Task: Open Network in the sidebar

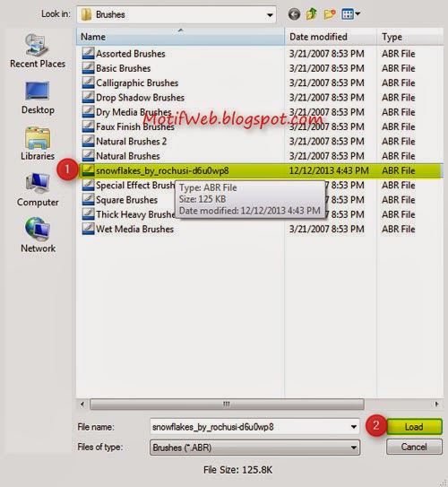Action: click(x=38, y=235)
